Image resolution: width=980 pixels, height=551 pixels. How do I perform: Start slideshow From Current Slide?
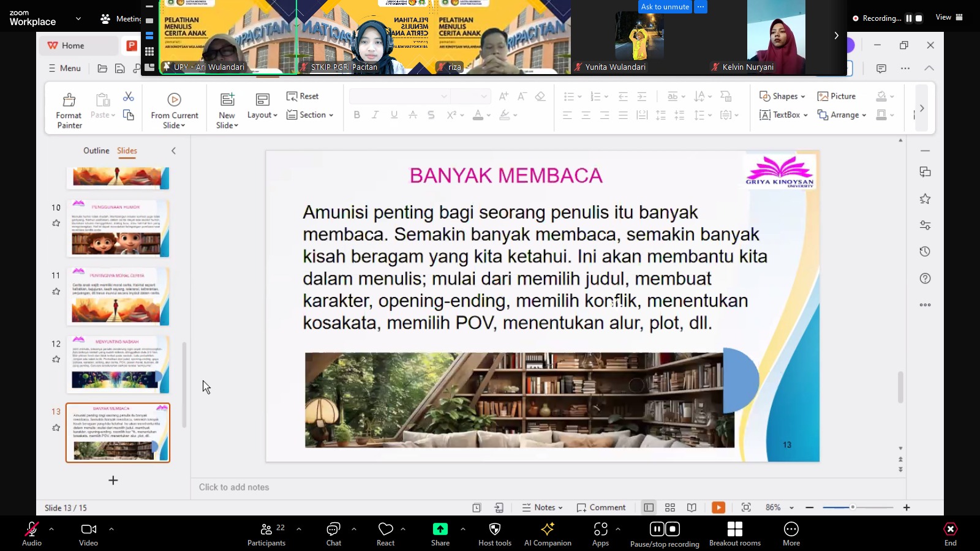tap(175, 110)
